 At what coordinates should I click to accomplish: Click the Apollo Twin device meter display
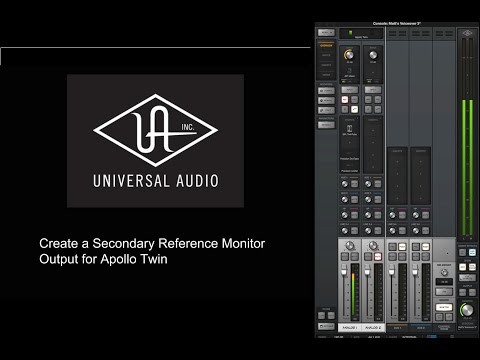click(x=361, y=34)
